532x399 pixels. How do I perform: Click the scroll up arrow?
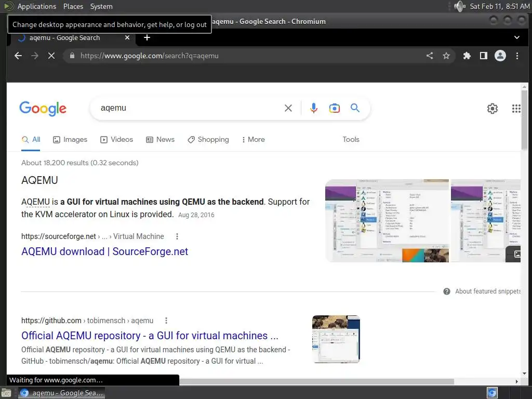pos(525,86)
